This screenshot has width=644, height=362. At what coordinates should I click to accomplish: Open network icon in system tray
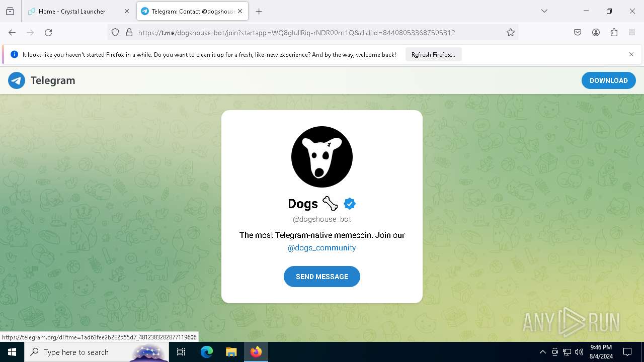click(567, 352)
